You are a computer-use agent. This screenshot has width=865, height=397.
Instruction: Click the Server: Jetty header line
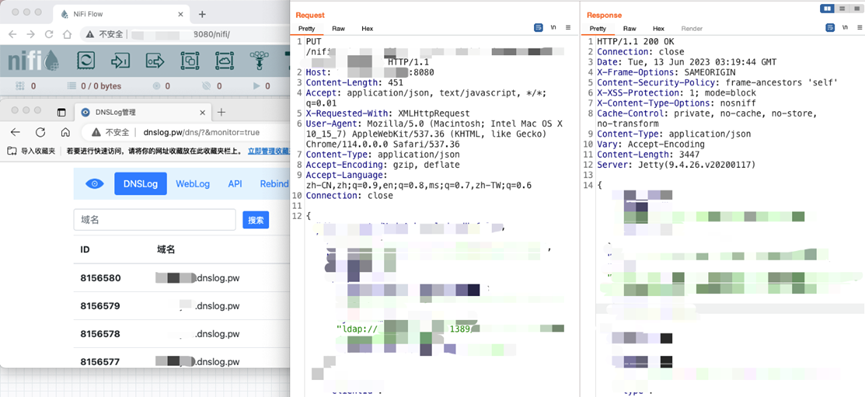pyautogui.click(x=676, y=165)
